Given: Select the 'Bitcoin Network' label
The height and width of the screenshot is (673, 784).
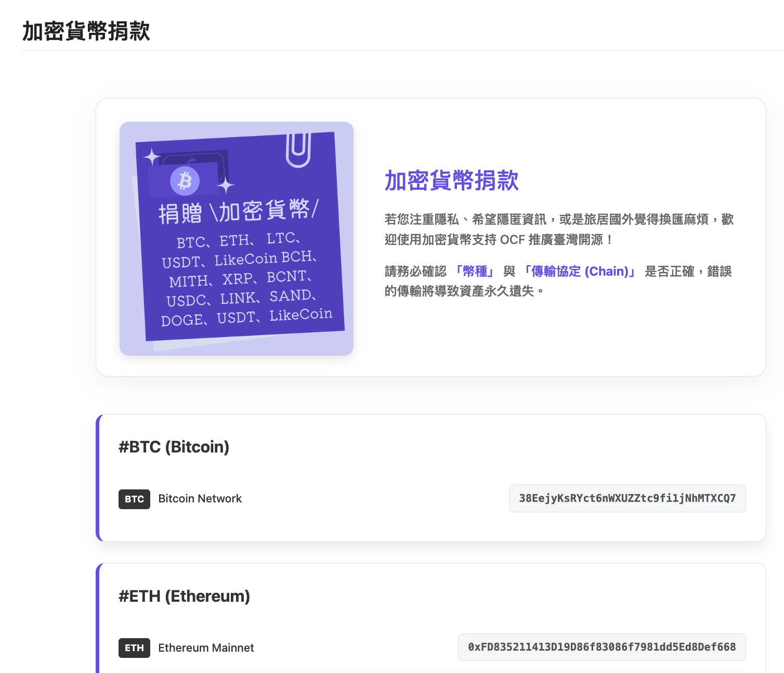Looking at the screenshot, I should pyautogui.click(x=200, y=499).
